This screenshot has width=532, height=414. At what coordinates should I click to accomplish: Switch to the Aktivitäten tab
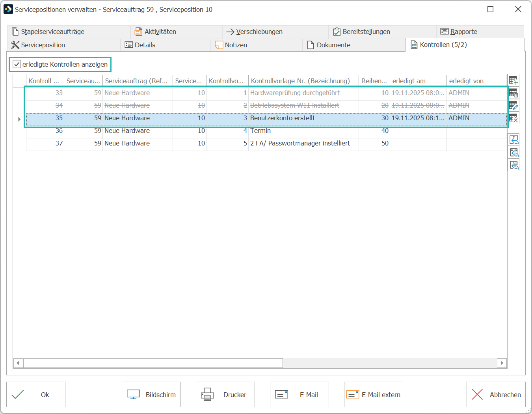(177, 32)
